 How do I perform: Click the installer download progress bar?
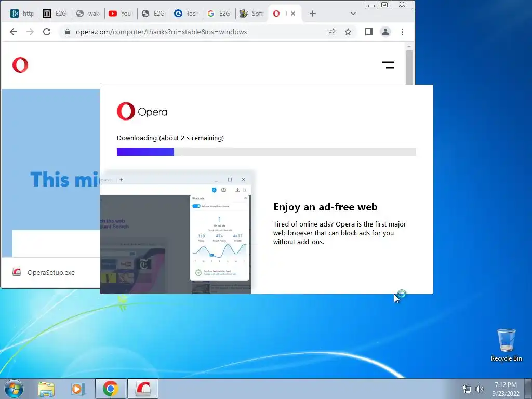[267, 152]
